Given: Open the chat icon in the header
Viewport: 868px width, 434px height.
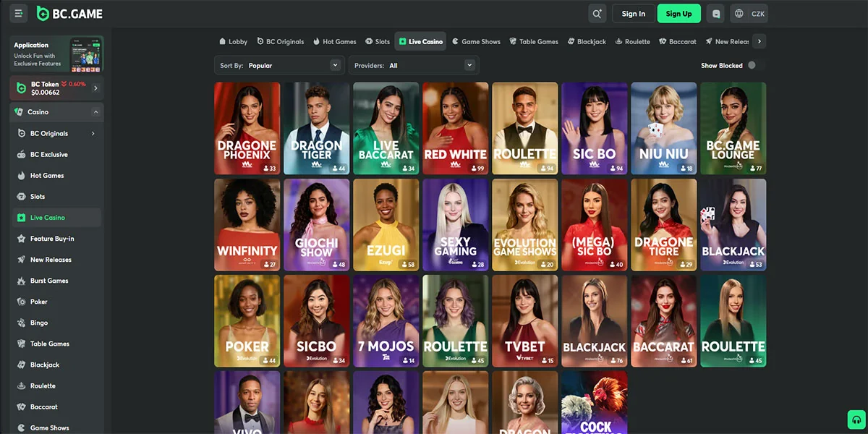Looking at the screenshot, I should click(716, 14).
